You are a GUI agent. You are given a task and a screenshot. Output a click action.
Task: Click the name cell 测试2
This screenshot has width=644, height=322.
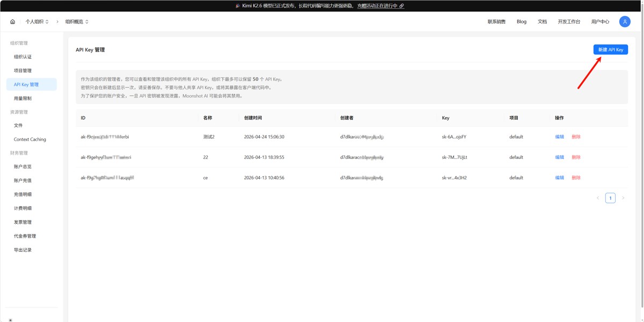pos(209,137)
